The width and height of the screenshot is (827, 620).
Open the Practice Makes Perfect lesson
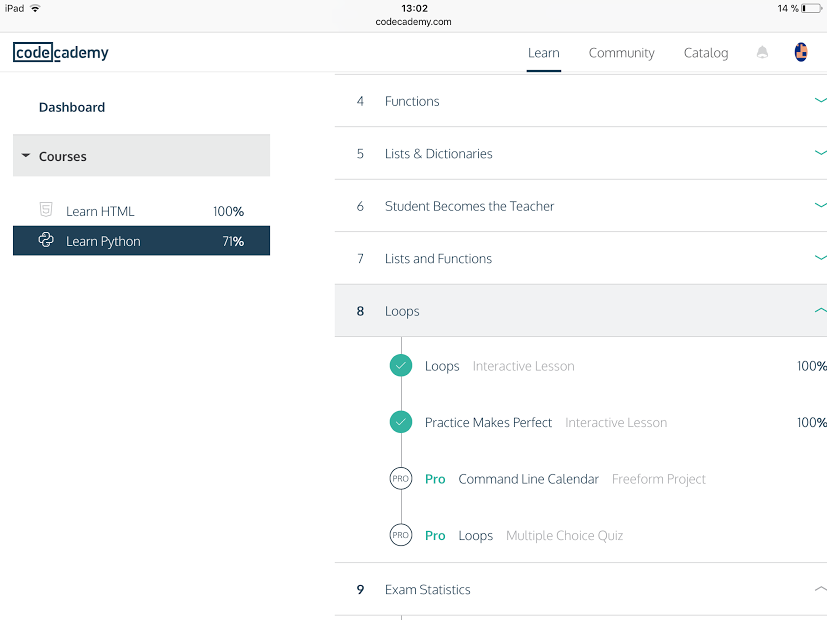[x=488, y=422]
